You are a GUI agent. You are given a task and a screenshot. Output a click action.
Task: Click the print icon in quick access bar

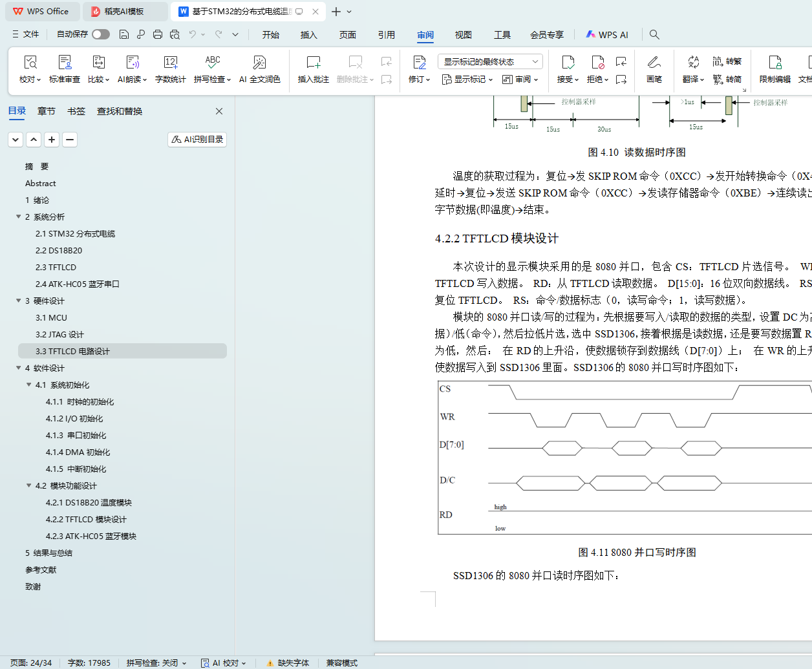point(158,34)
